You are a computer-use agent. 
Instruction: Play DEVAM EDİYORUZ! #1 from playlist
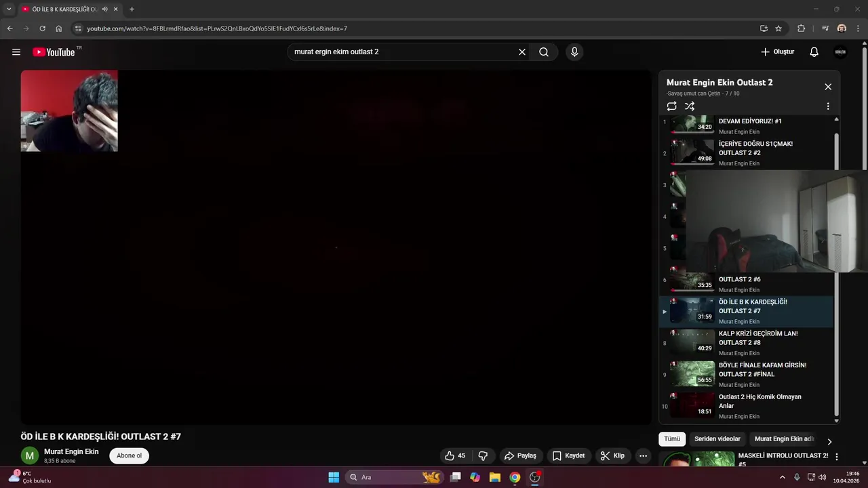coord(747,125)
